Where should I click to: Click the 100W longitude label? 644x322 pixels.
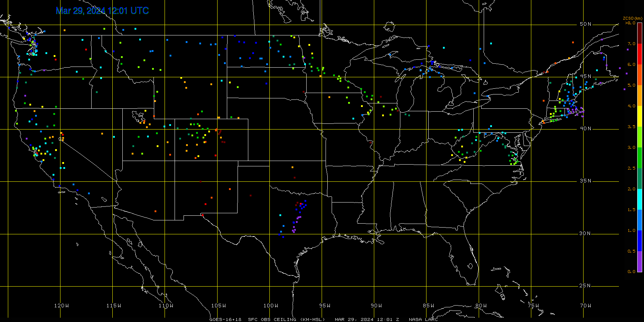(271, 306)
